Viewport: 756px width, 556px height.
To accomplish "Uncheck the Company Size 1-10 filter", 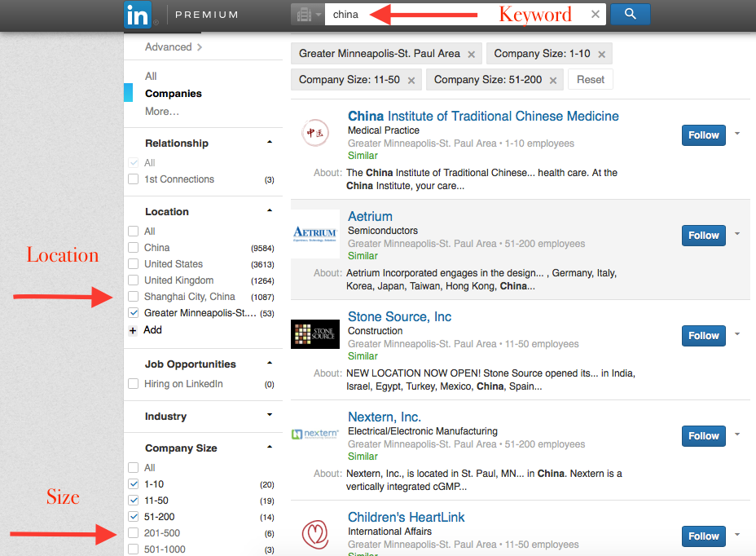I will [134, 483].
